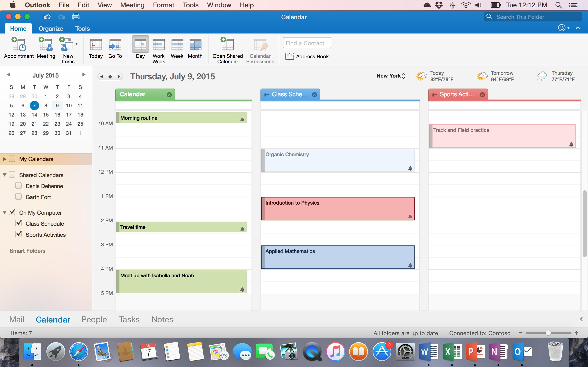The height and width of the screenshot is (367, 588).
Task: Uncheck the Class Schedule calendar
Action: [x=18, y=223]
